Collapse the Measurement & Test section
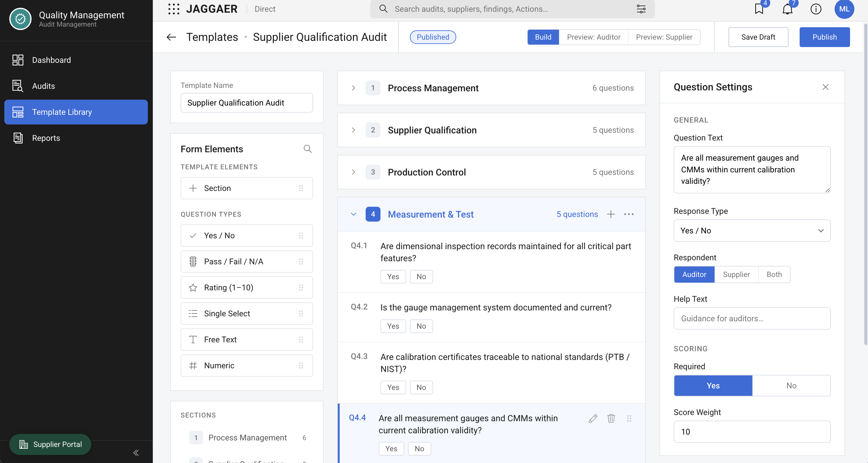 (x=353, y=214)
